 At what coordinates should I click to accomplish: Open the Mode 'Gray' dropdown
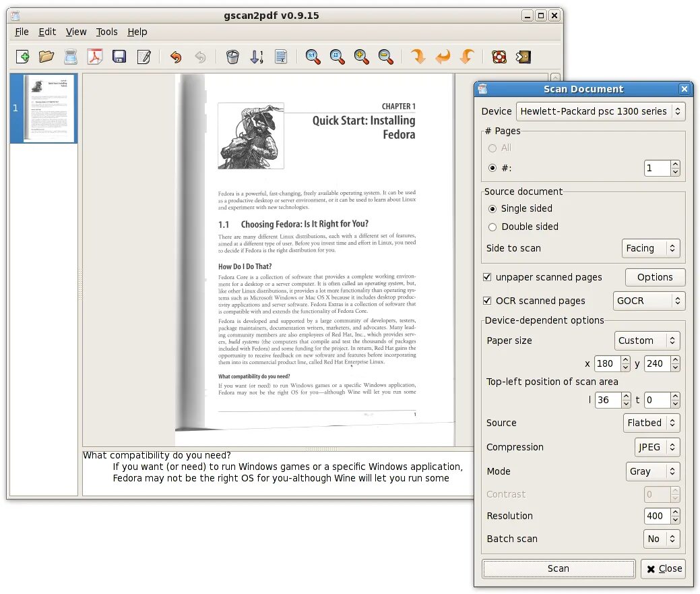(653, 471)
